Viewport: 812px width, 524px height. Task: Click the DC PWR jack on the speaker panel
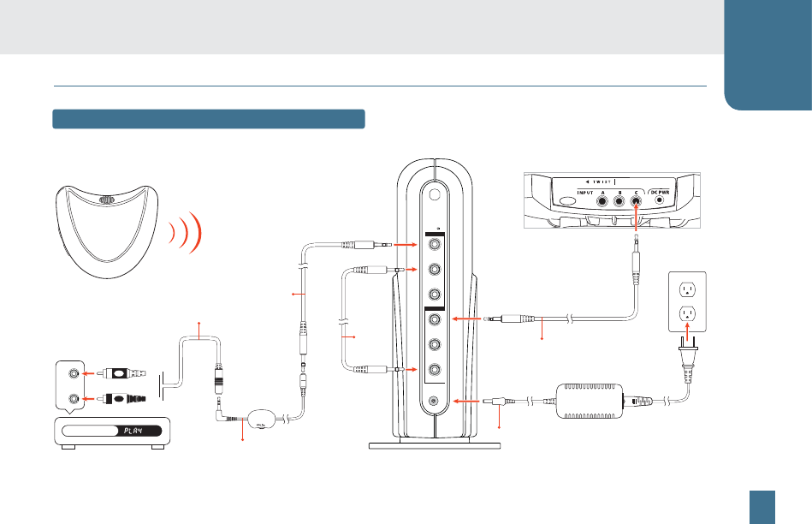[659, 200]
